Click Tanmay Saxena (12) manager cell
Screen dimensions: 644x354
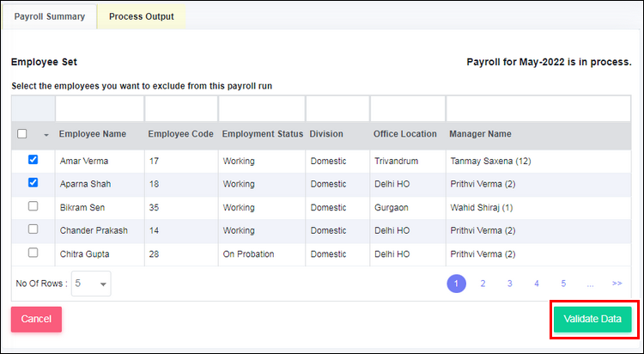(538, 162)
